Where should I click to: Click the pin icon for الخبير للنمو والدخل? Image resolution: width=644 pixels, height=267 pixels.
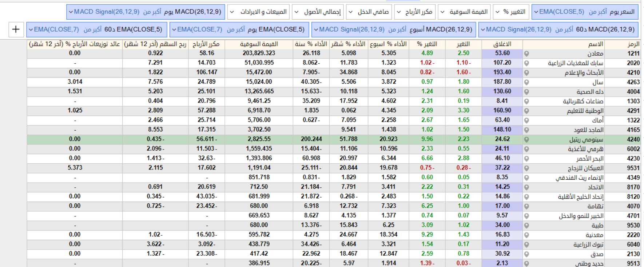coord(526,216)
